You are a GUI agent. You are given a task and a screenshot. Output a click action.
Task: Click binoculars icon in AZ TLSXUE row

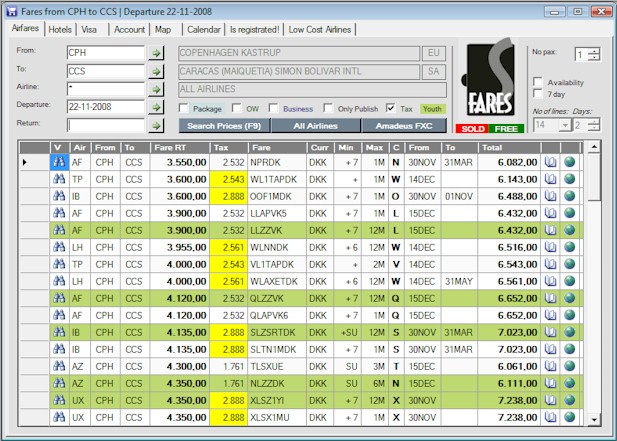tap(59, 366)
